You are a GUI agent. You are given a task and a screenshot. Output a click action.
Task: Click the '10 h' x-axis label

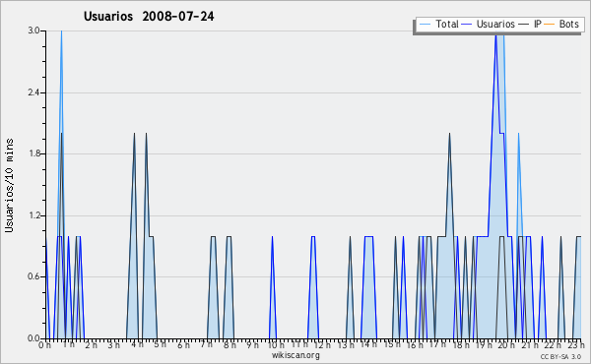tap(276, 344)
